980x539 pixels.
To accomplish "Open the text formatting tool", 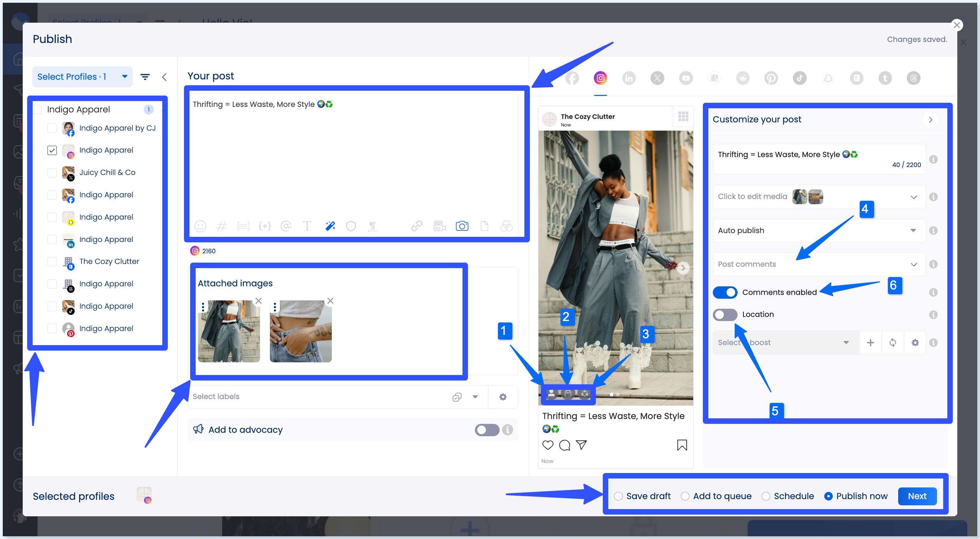I will [x=307, y=225].
